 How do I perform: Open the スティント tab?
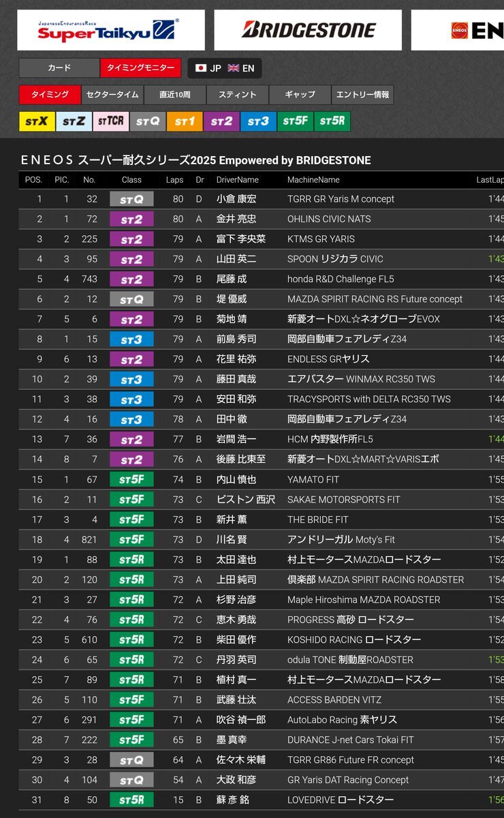coord(238,95)
